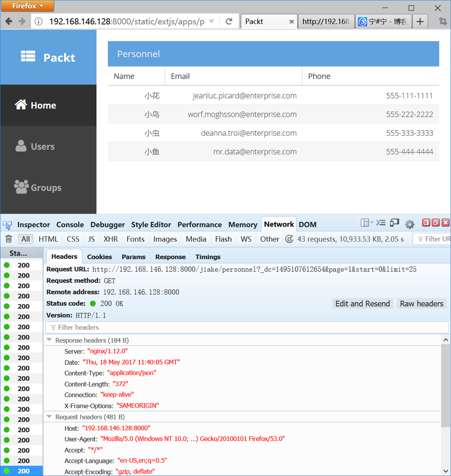The width and height of the screenshot is (451, 476).
Task: Toggle the Fonts request filter
Action: pos(136,239)
